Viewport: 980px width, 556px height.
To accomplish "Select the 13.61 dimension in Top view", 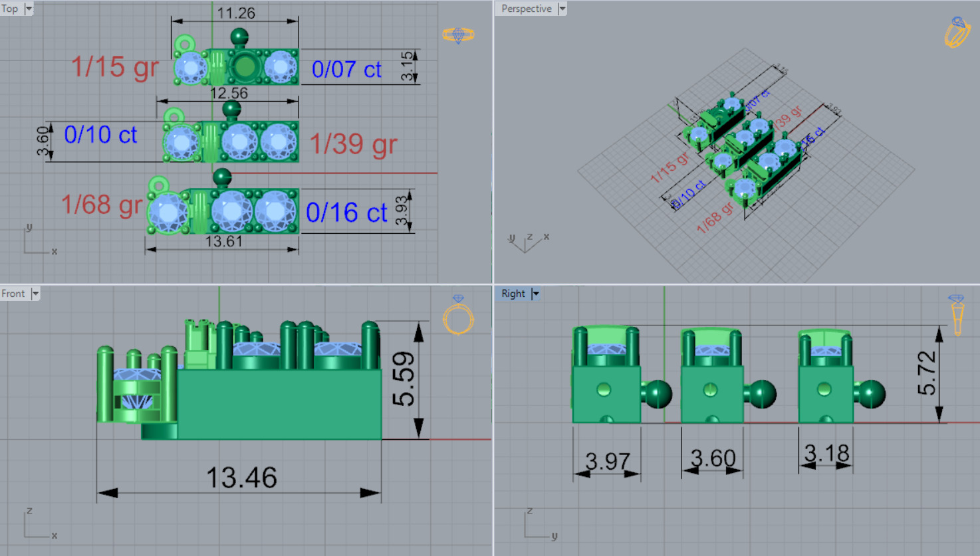I will coord(223,242).
